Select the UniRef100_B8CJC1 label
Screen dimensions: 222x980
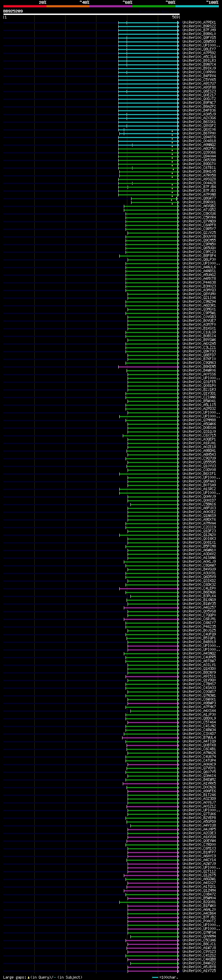tap(199, 944)
